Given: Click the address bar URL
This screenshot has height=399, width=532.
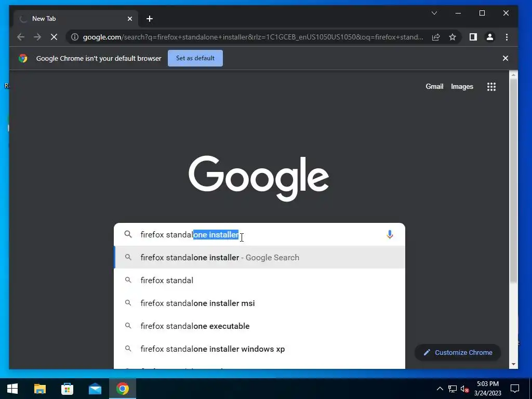Looking at the screenshot, I should coord(253,37).
